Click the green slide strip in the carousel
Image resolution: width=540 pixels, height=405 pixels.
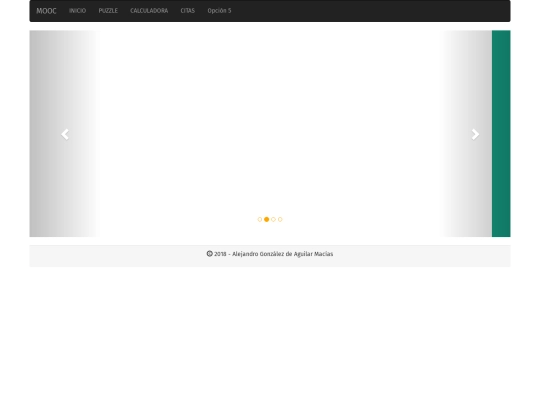[x=501, y=134]
